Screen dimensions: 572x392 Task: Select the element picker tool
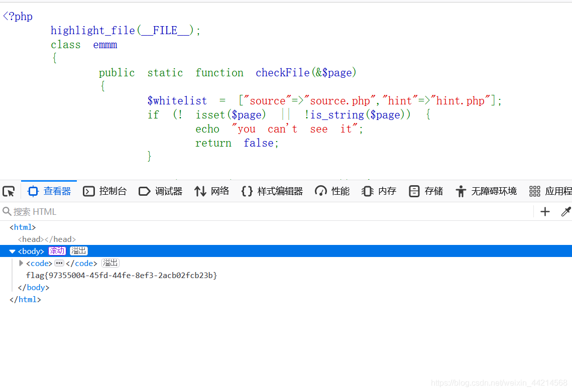[x=8, y=191]
